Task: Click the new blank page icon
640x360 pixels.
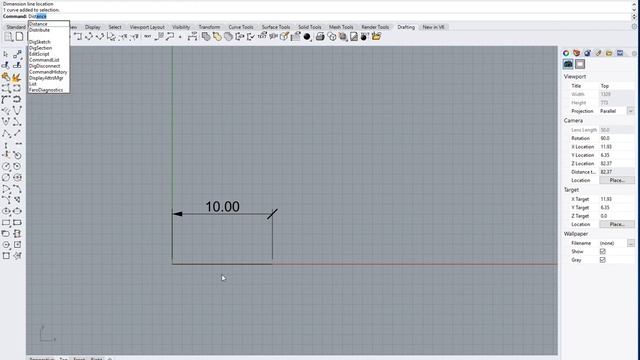Action: click(19, 37)
